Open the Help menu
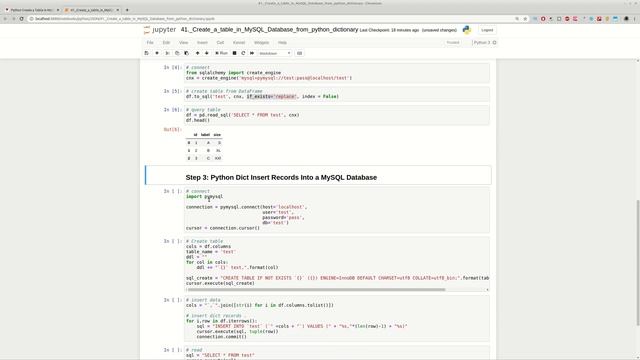Viewport: 640px width, 360px height. pos(282,42)
